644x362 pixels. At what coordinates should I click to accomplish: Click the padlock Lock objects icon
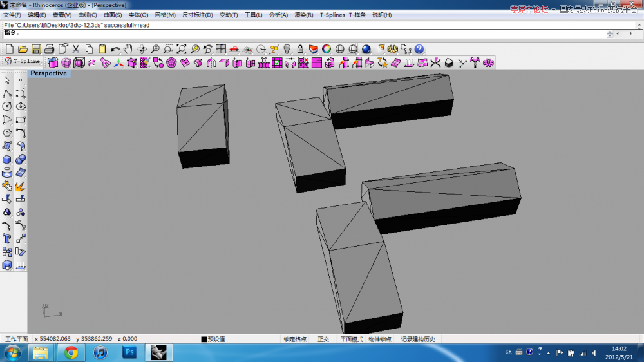point(300,50)
